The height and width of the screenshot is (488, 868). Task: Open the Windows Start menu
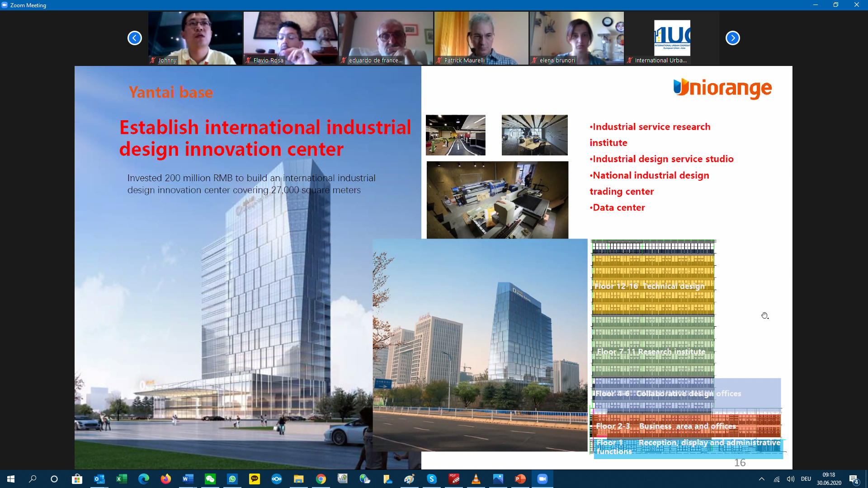[11, 479]
